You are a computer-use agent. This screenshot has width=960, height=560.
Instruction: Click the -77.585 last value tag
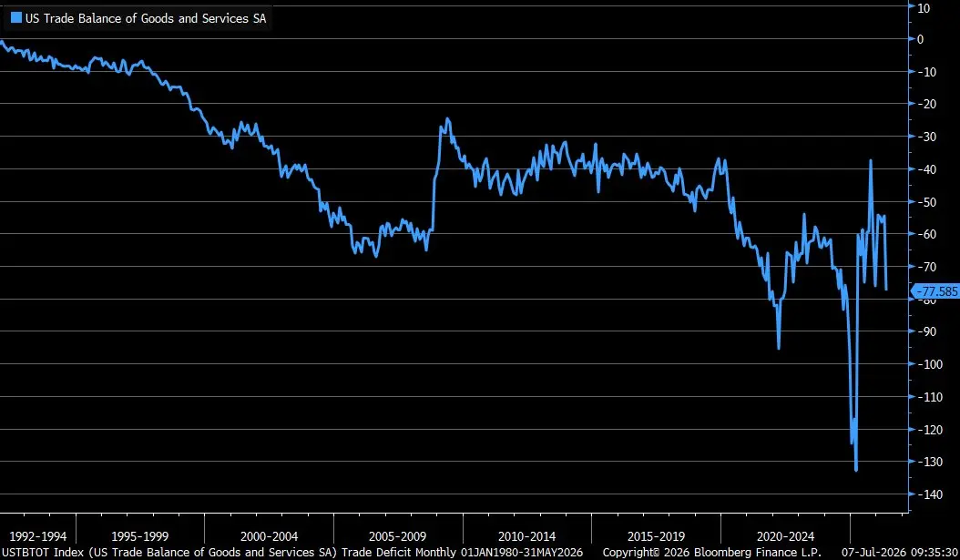coord(937,291)
